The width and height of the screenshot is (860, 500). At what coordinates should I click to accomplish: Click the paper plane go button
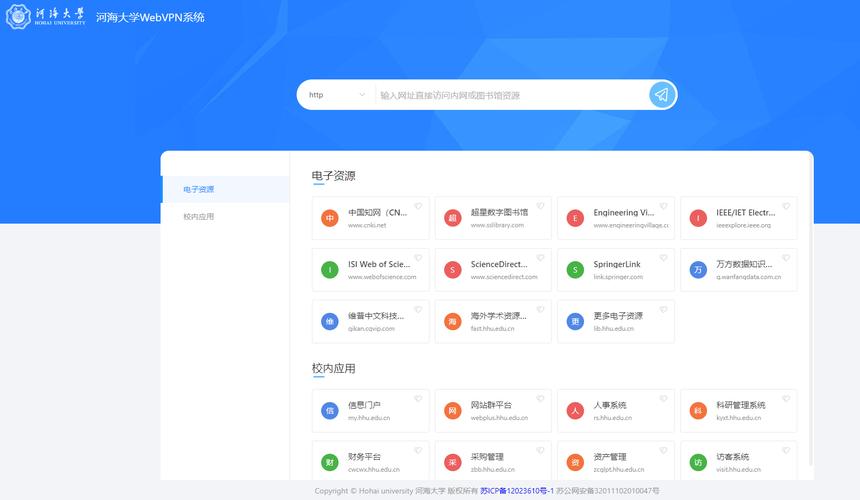[660, 95]
